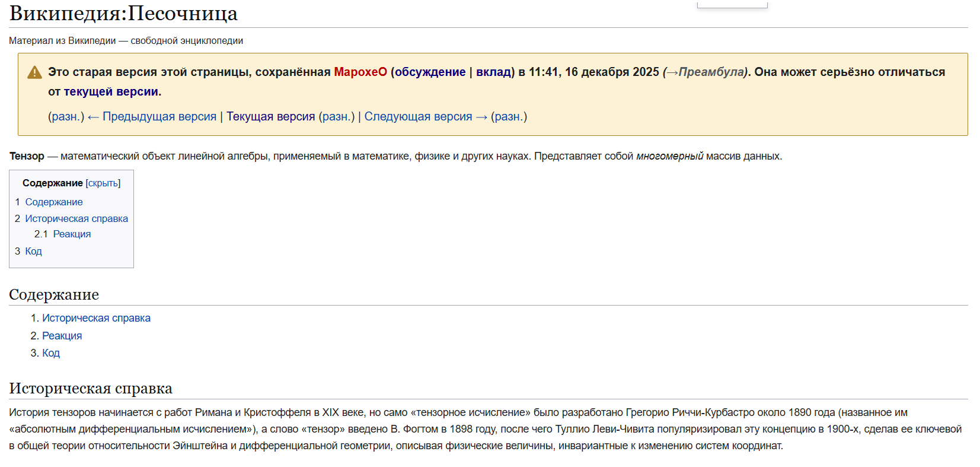Jump to contents box entry 1 Содержание
The height and width of the screenshot is (467, 980).
click(x=53, y=202)
